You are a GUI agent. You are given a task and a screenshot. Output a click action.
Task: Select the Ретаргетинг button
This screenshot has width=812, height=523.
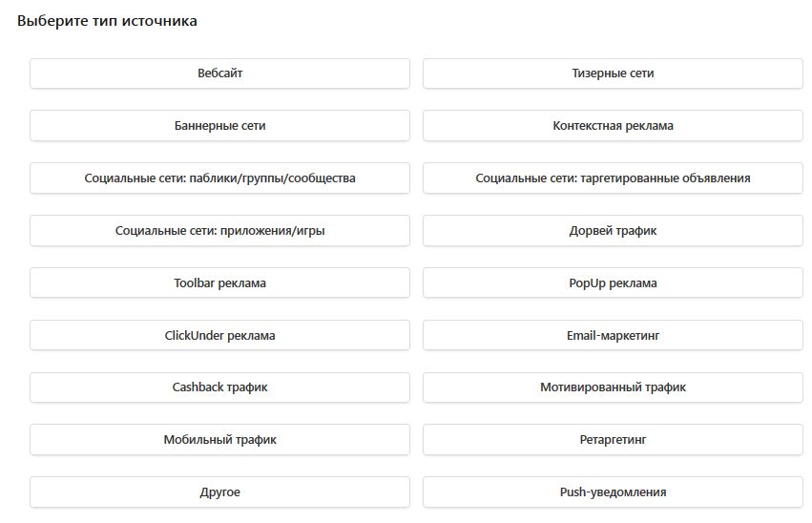pos(613,440)
